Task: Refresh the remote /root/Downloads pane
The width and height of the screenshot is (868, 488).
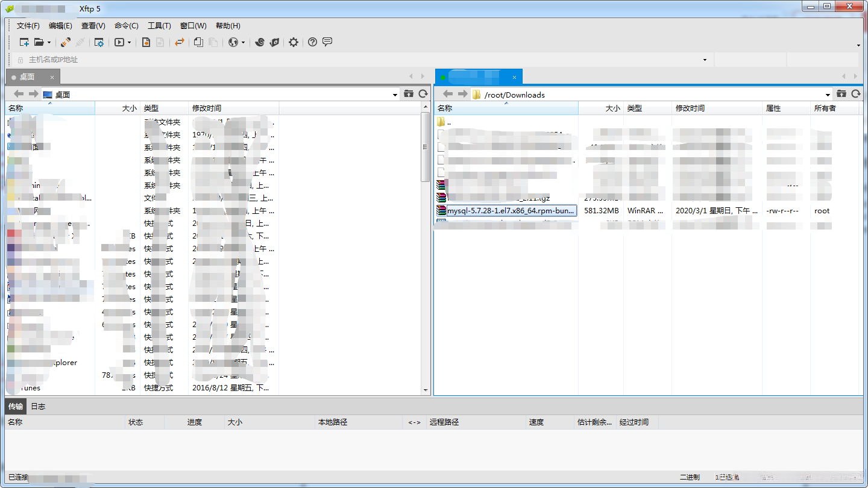Action: (856, 94)
